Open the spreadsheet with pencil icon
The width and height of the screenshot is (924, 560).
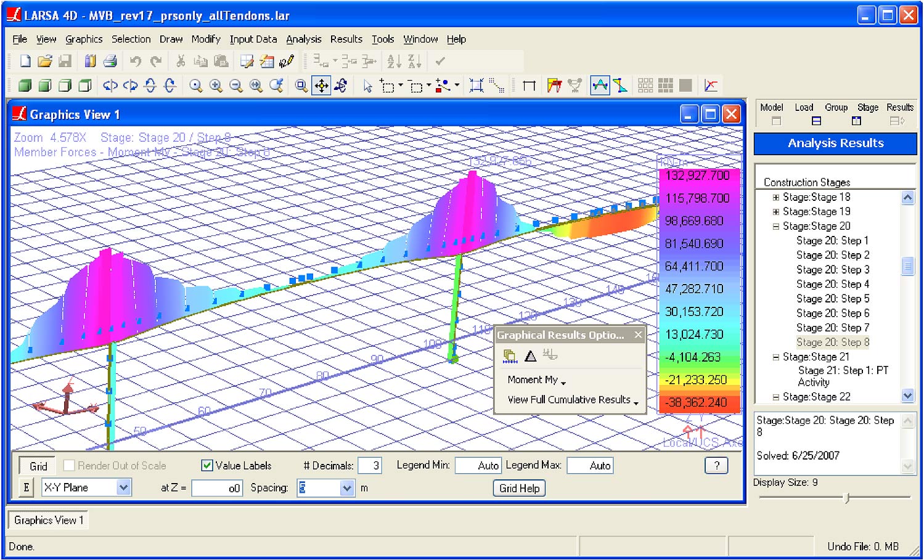pyautogui.click(x=247, y=61)
